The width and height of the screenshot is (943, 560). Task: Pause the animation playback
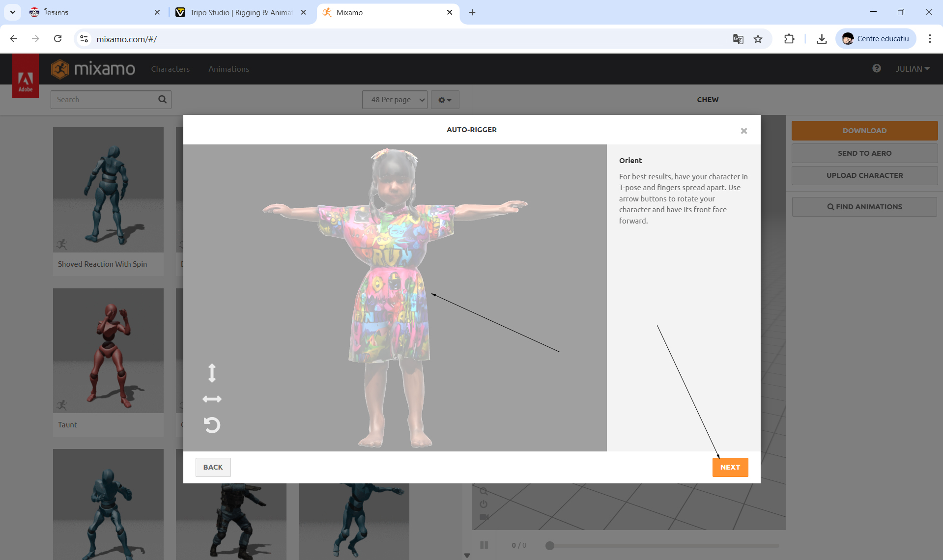484,545
